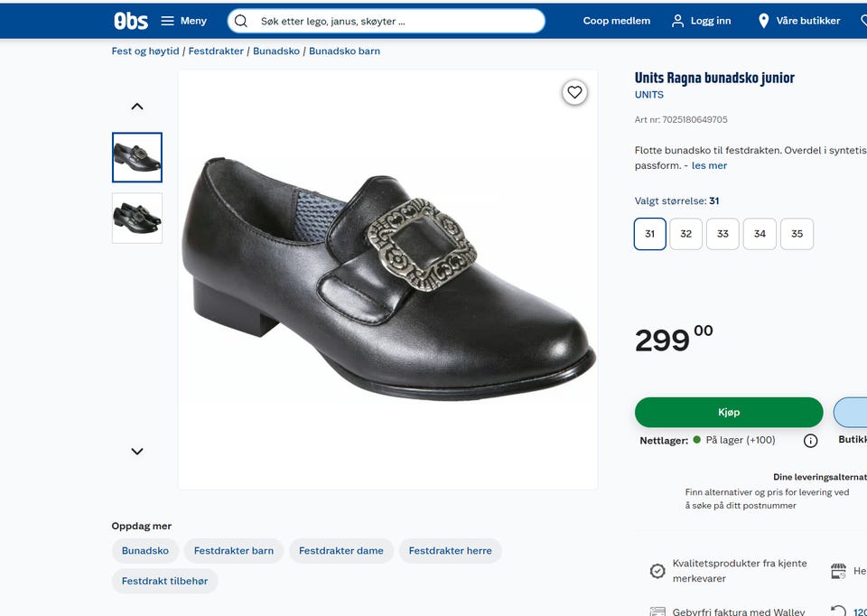Image resolution: width=867 pixels, height=616 pixels.
Task: Select size 33
Action: tap(722, 234)
